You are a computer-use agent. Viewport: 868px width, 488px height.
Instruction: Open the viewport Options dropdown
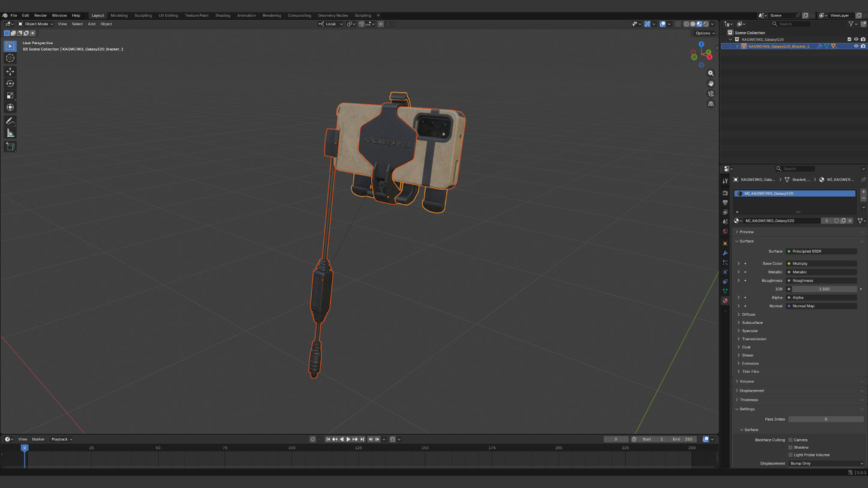click(x=705, y=33)
